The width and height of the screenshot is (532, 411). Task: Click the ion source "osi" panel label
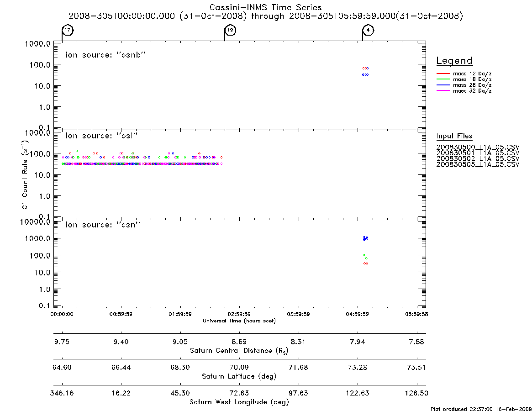point(101,136)
